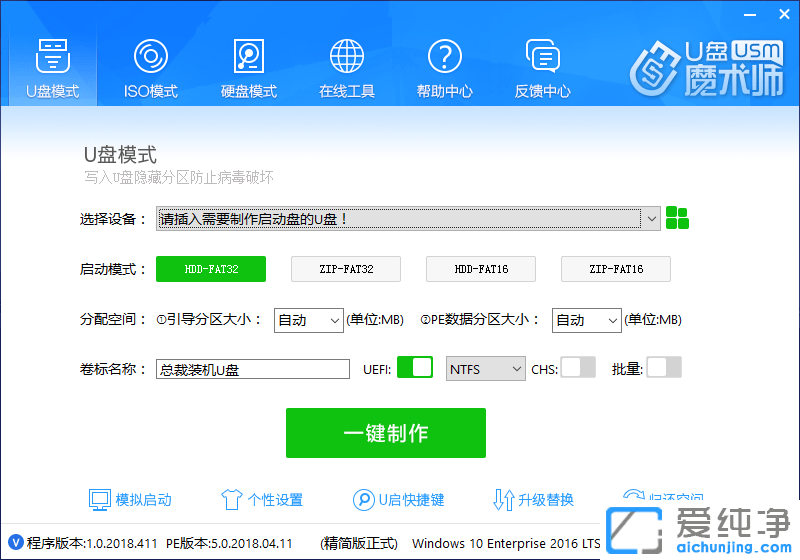The height and width of the screenshot is (560, 800).
Task: Enable the 批量 batch switch
Action: [x=664, y=368]
